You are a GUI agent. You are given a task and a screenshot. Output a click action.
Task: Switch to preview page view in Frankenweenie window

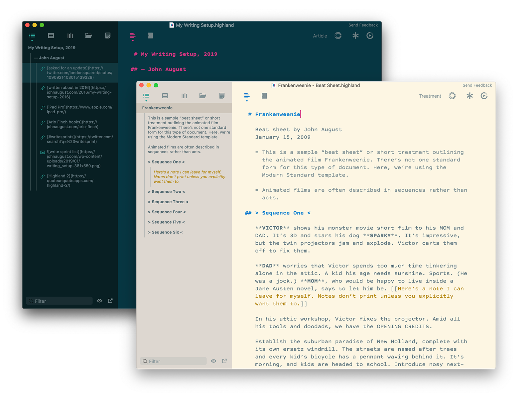coord(264,96)
